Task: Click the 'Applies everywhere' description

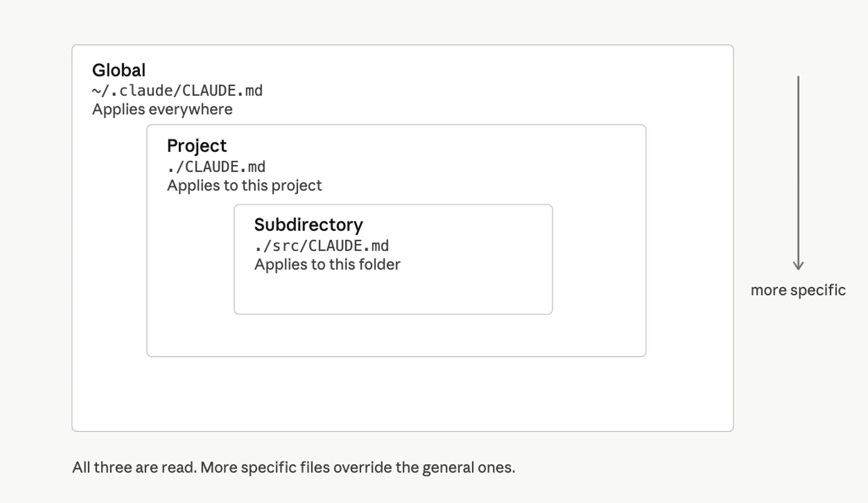Action: pyautogui.click(x=162, y=110)
